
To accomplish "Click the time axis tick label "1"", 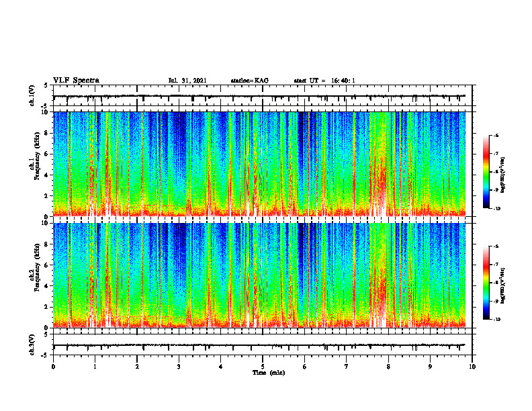I will [x=95, y=367].
